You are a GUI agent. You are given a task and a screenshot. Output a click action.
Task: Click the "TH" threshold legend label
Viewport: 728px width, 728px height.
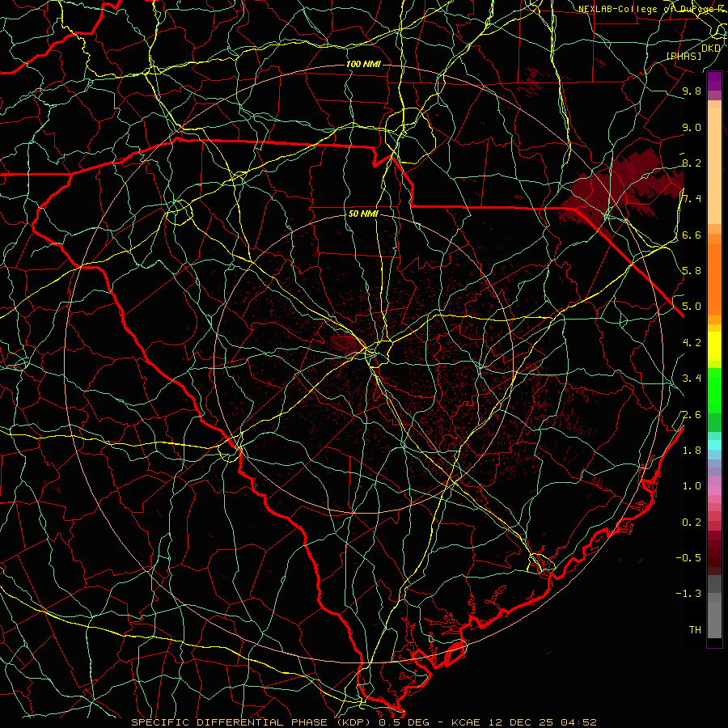[695, 630]
